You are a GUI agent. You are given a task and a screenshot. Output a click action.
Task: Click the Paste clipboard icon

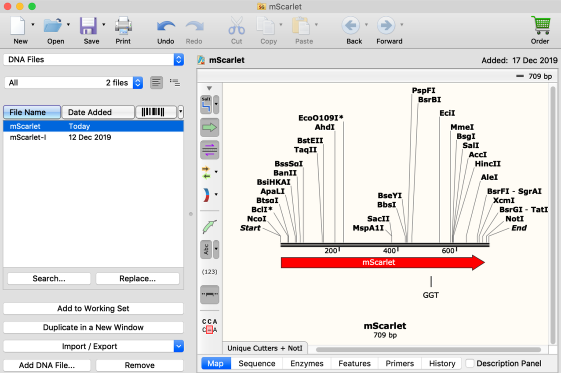click(x=301, y=26)
